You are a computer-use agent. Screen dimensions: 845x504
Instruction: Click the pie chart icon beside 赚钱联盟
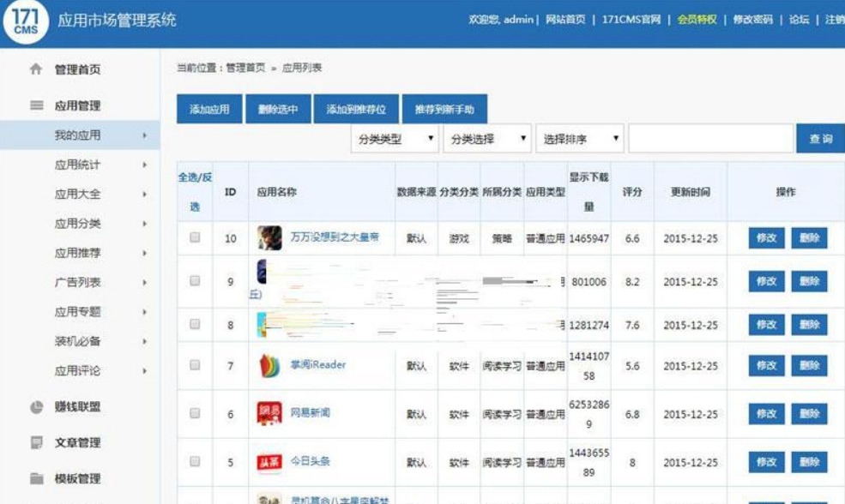tap(36, 407)
